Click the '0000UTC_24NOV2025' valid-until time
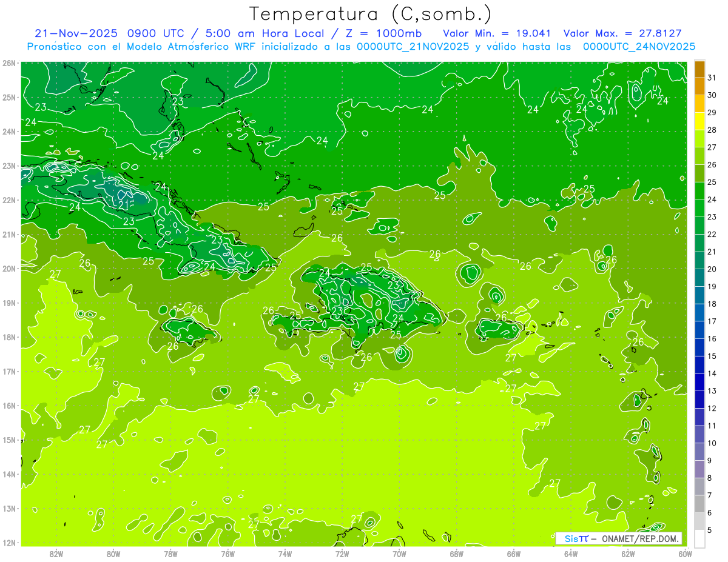Viewport: 728px width, 562px height. (639, 47)
